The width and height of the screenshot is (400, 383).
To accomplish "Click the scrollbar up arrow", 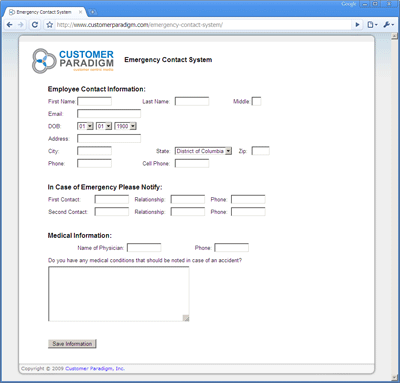I will tap(394, 36).
